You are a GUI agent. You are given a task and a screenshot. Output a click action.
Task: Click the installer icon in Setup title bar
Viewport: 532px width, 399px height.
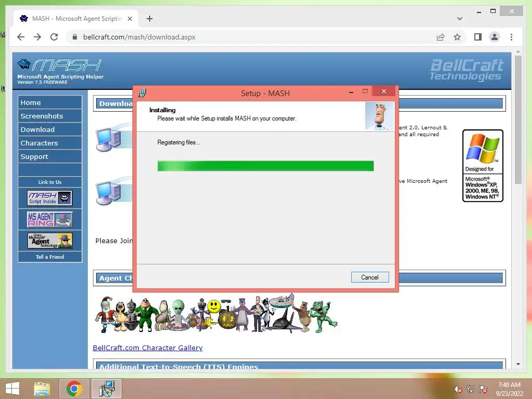click(142, 93)
